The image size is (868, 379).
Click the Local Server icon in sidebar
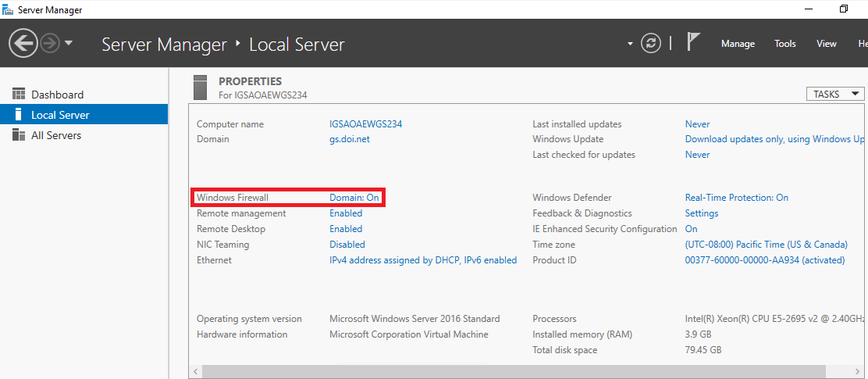[x=18, y=115]
